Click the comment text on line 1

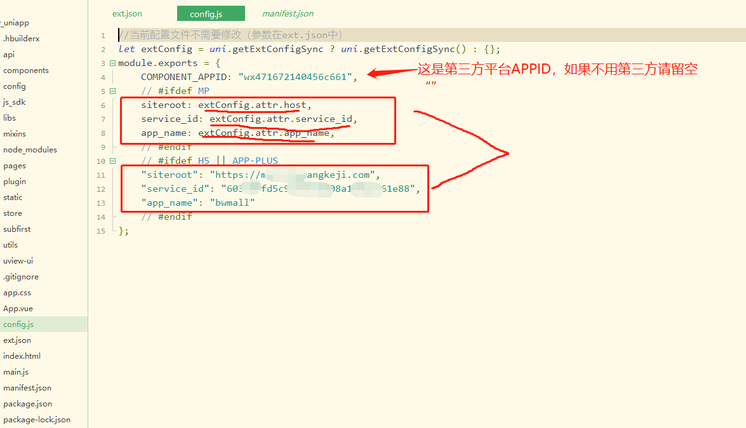click(x=230, y=35)
